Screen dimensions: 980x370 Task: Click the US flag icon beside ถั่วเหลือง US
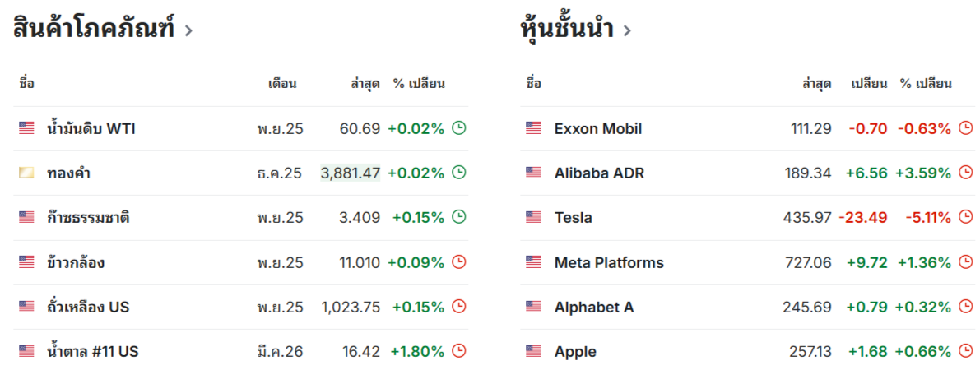(x=27, y=307)
